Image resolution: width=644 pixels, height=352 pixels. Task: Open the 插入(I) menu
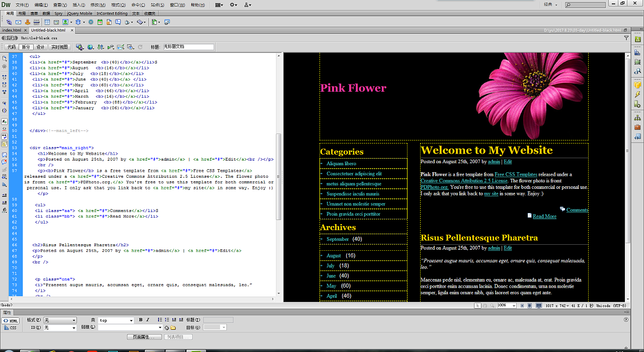(x=78, y=5)
